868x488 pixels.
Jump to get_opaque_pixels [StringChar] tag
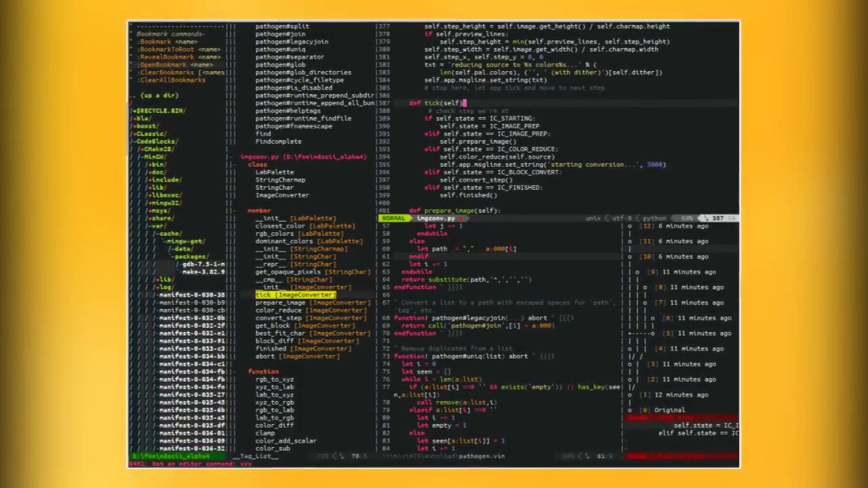tap(313, 272)
